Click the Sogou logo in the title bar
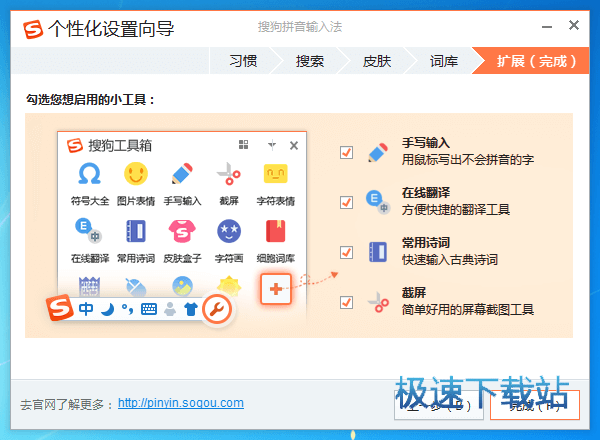Viewport: 600px width, 440px height. coord(33,29)
